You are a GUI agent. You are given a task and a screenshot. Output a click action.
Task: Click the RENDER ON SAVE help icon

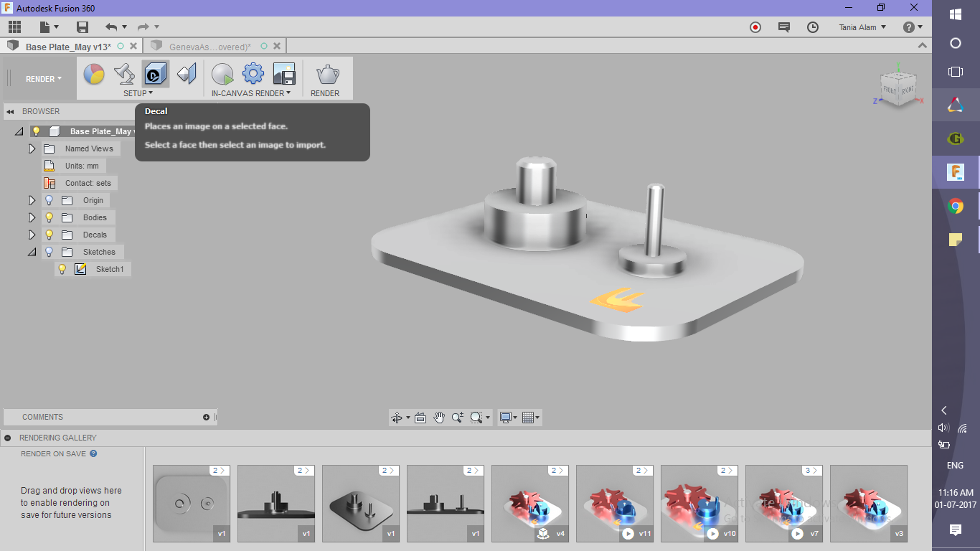click(x=93, y=454)
